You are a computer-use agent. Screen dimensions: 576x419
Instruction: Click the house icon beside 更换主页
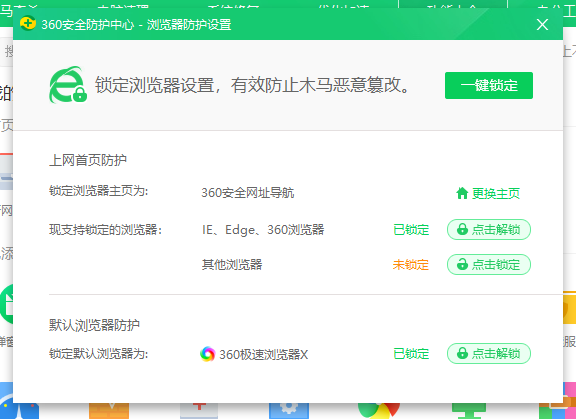(462, 193)
